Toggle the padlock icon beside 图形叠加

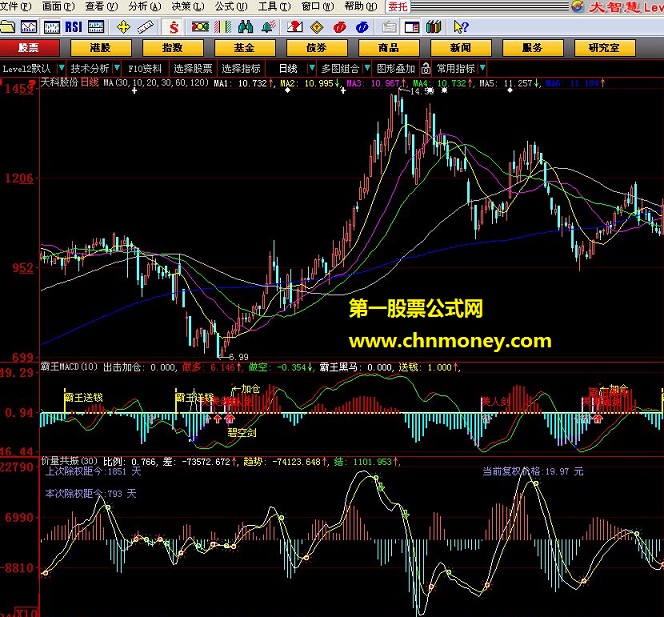[x=426, y=68]
